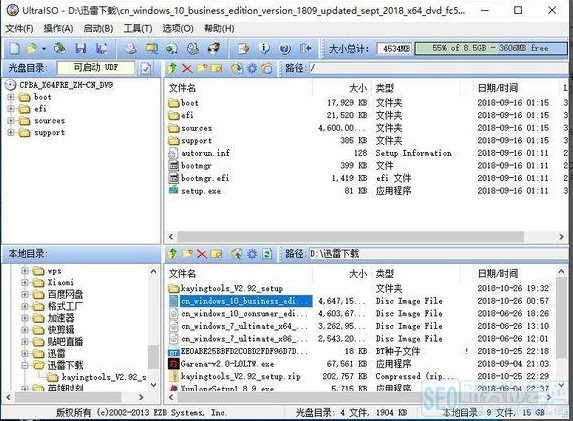
Task: Click the Mount to virtual drive icon
Action: coord(193,48)
